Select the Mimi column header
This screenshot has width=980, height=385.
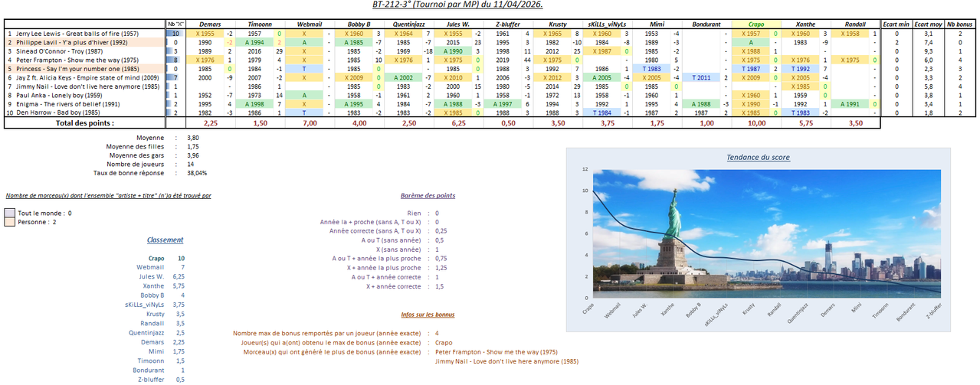coord(656,24)
